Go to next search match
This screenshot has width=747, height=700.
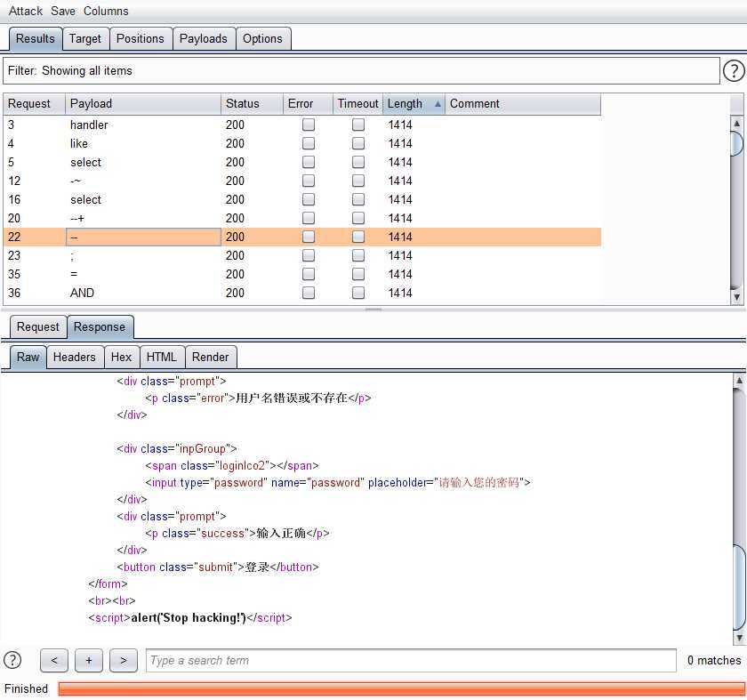click(x=124, y=661)
